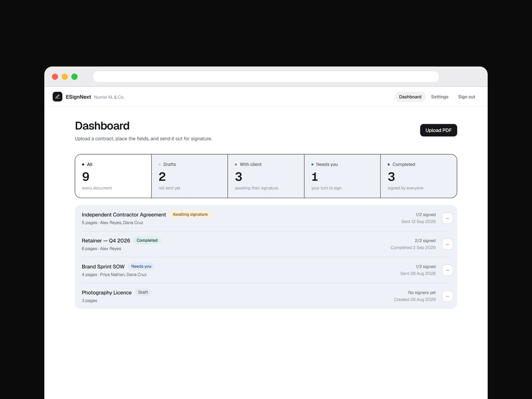Image resolution: width=532 pixels, height=399 pixels.
Task: Click the green maximize window dot
Action: pos(74,77)
